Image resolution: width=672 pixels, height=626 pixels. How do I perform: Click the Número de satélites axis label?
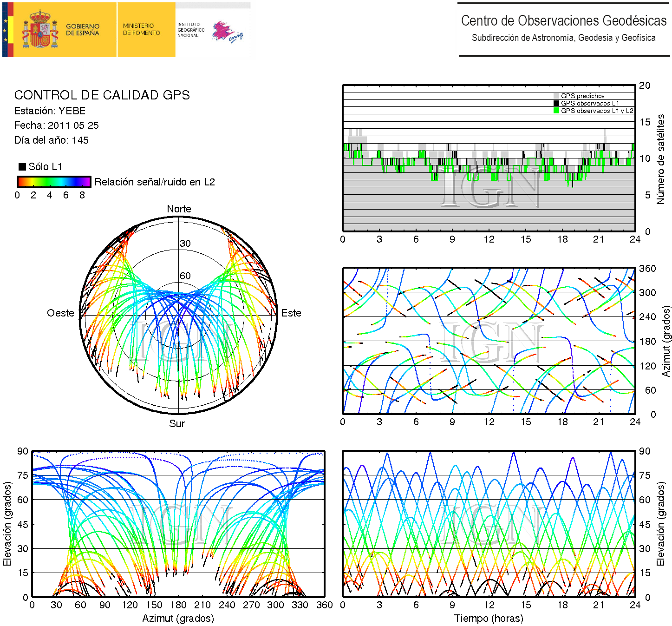tap(660, 159)
